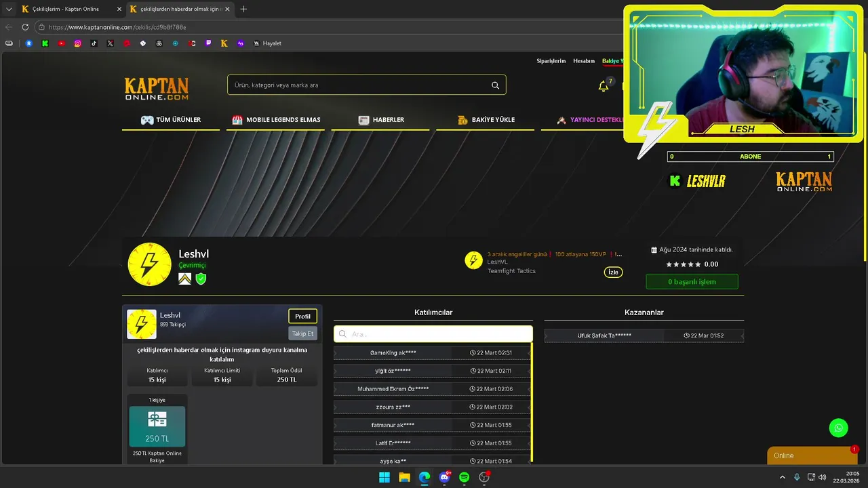Click the Takip Et button
This screenshot has width=868, height=488.
[302, 333]
